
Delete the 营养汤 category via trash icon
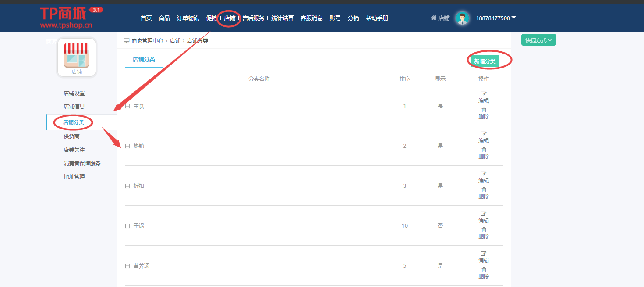(484, 270)
